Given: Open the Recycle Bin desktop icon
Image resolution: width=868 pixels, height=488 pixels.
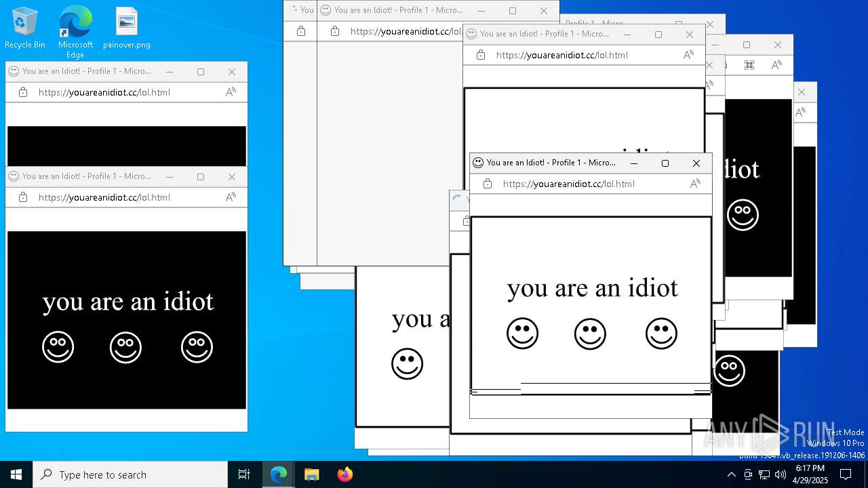Looking at the screenshot, I should pos(25,28).
